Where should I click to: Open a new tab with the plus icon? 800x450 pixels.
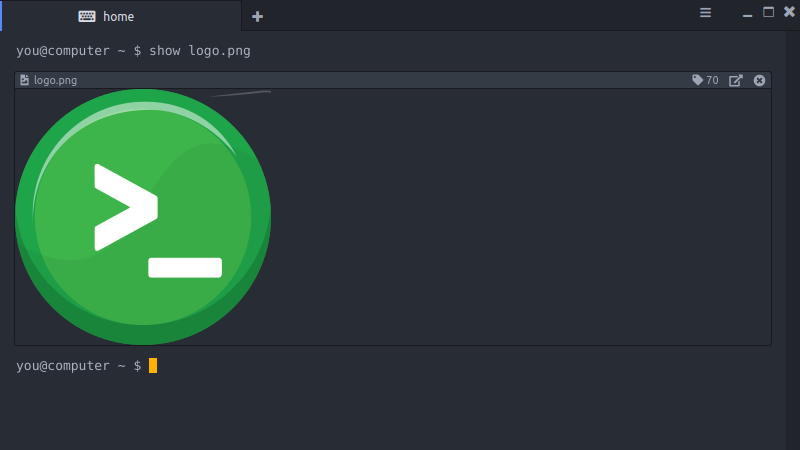click(x=257, y=16)
